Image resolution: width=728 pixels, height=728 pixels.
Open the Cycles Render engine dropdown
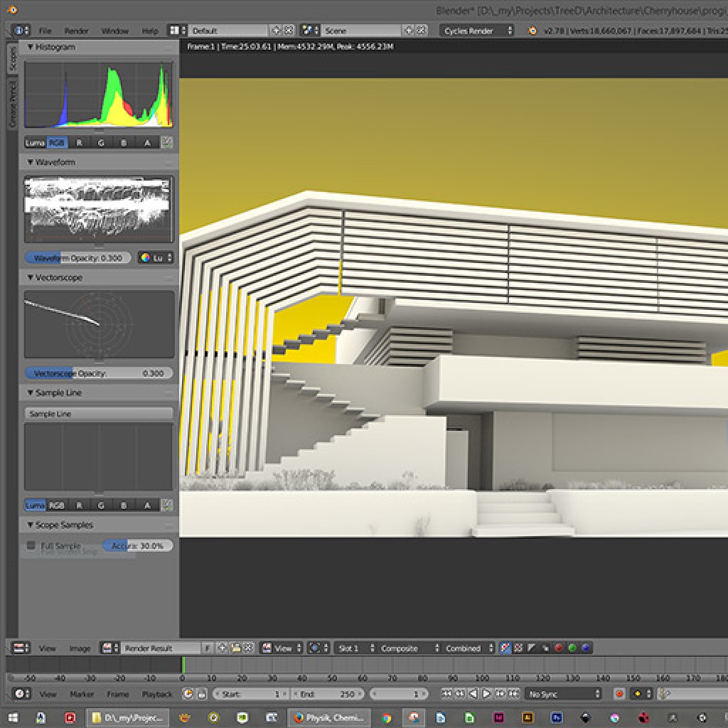[478, 31]
